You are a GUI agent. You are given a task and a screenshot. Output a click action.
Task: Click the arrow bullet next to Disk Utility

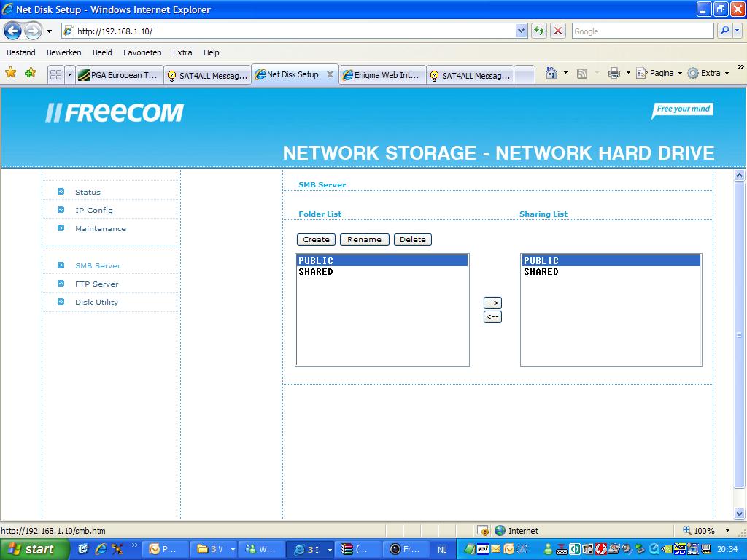pyautogui.click(x=61, y=301)
